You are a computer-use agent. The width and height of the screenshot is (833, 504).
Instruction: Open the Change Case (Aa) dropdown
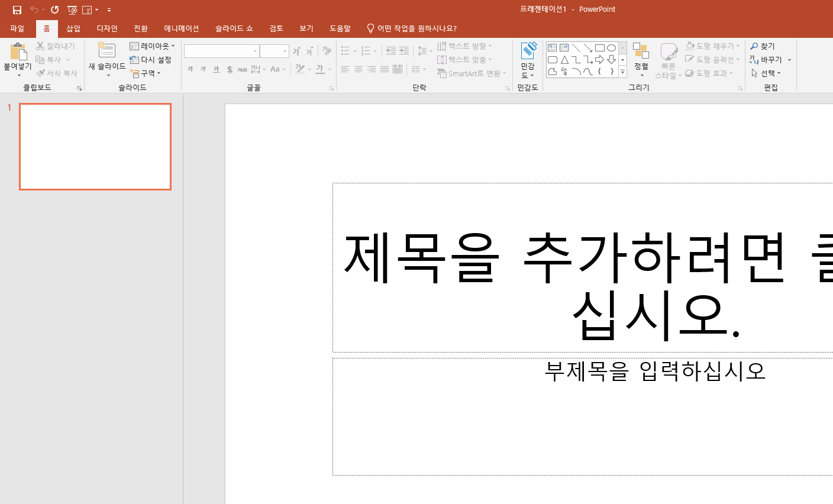[277, 69]
